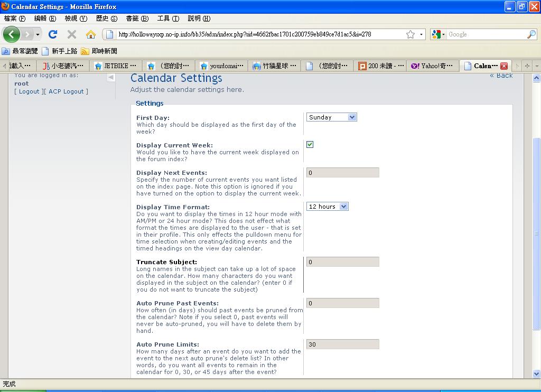The width and height of the screenshot is (541, 392).
Task: Close the Calendar Settings tab
Action: [503, 66]
